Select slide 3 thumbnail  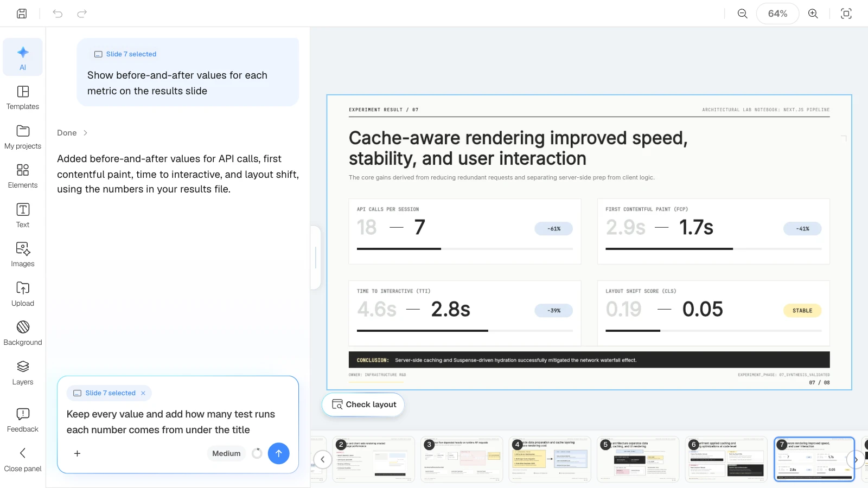[462, 459]
